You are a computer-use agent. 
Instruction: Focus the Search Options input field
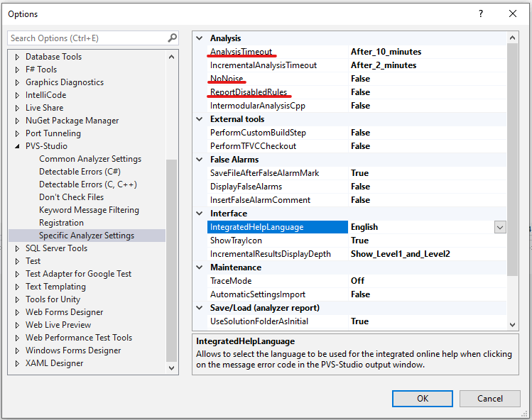[x=85, y=38]
